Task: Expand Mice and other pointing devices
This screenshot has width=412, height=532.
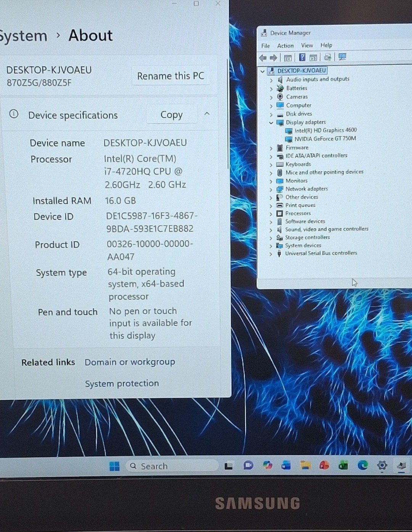Action: 271,173
